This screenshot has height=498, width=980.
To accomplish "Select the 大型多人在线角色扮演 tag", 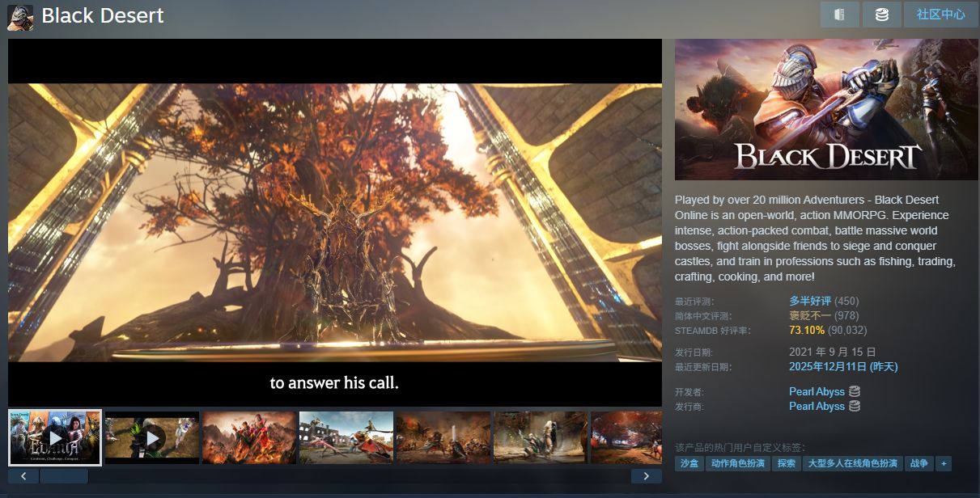I will 853,464.
